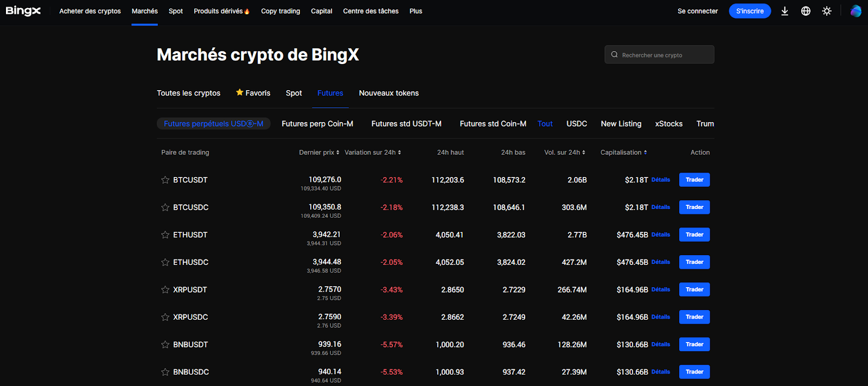Select the xStocks filter
The width and height of the screenshot is (868, 386).
coord(669,124)
